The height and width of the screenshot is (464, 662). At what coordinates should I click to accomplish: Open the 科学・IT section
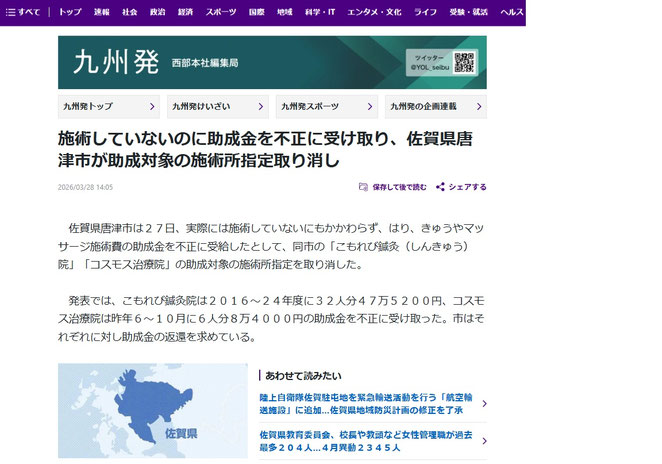(320, 12)
